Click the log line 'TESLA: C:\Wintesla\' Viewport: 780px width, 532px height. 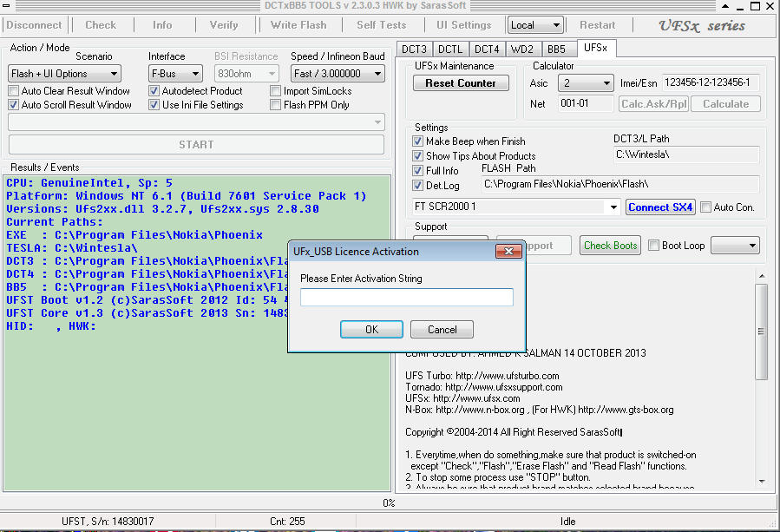tap(72, 248)
